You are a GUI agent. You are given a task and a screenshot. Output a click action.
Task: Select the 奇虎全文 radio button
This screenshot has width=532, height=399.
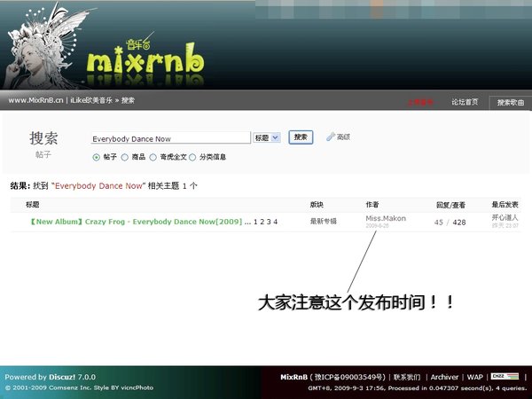pos(153,157)
